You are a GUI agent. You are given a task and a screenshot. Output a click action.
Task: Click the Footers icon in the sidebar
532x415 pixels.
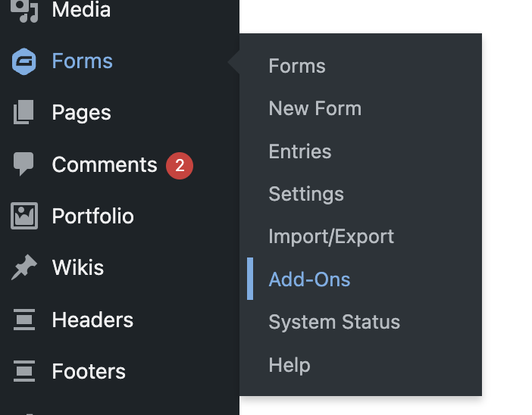pos(24,371)
